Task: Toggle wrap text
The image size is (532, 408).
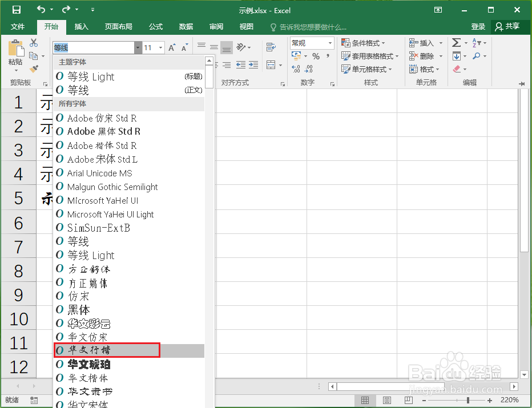Action: point(271,47)
